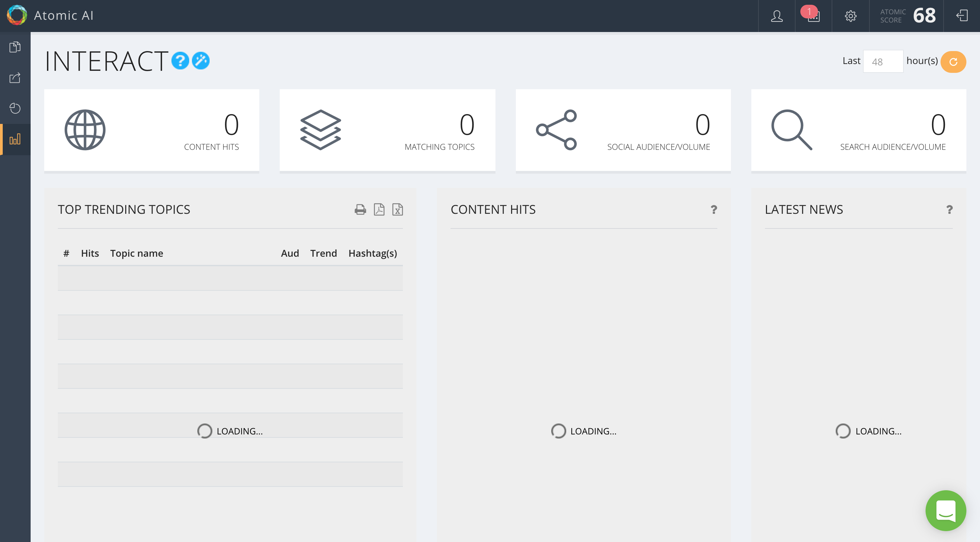
Task: Open the Content Hits panel help
Action: pyautogui.click(x=714, y=209)
